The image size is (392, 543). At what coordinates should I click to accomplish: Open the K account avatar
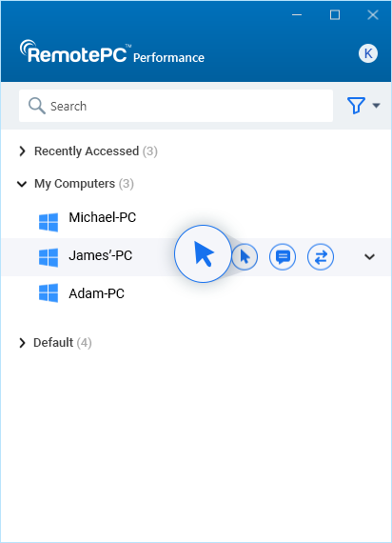click(368, 53)
